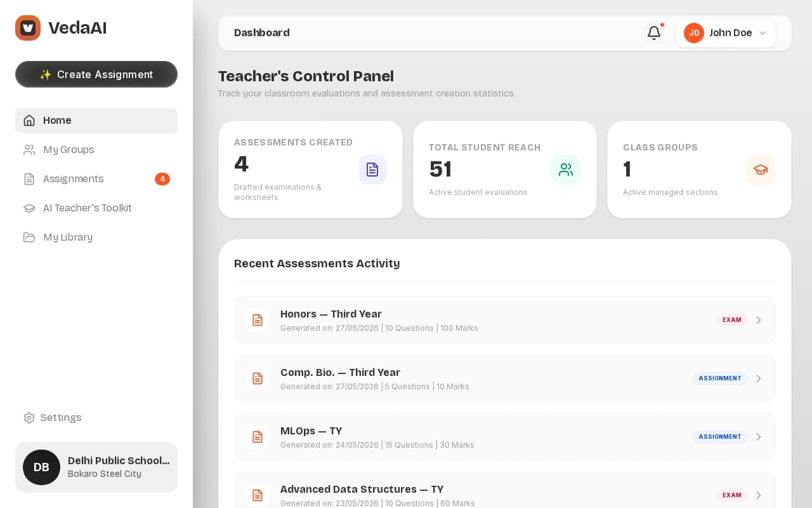The height and width of the screenshot is (508, 812).
Task: Click the document icon for Honors — Third Year
Action: point(258,320)
